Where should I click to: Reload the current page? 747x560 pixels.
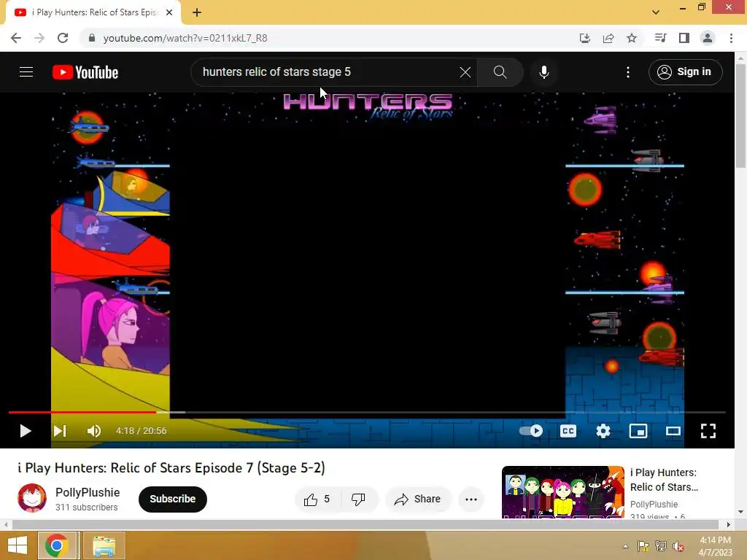[x=63, y=38]
